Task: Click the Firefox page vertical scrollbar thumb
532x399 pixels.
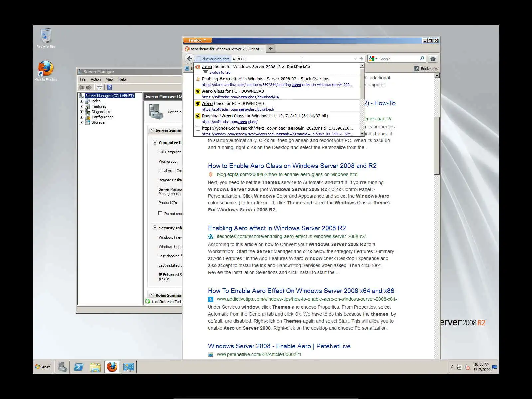Action: (x=437, y=146)
